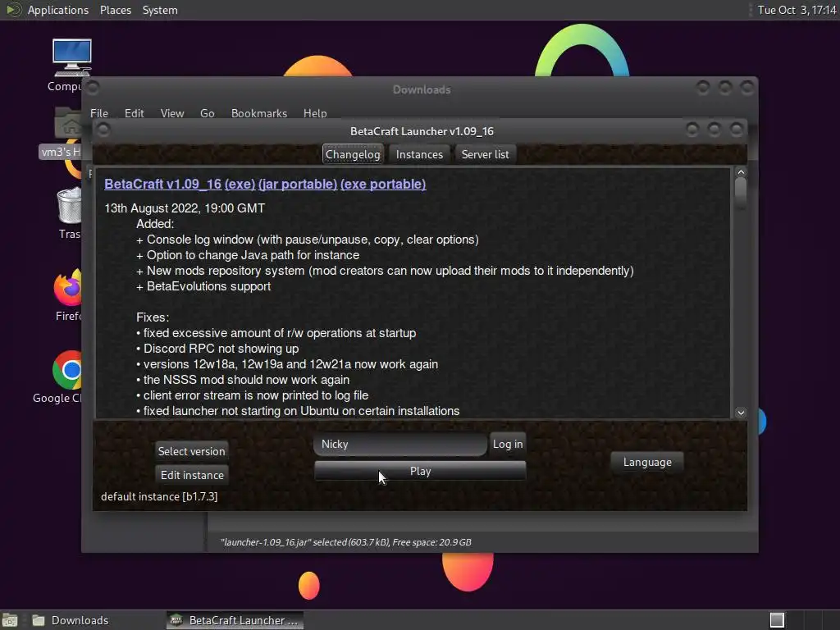Click the BetaCraft Launcher window menu button at title bar left
This screenshot has width=840, height=630.
click(104, 130)
